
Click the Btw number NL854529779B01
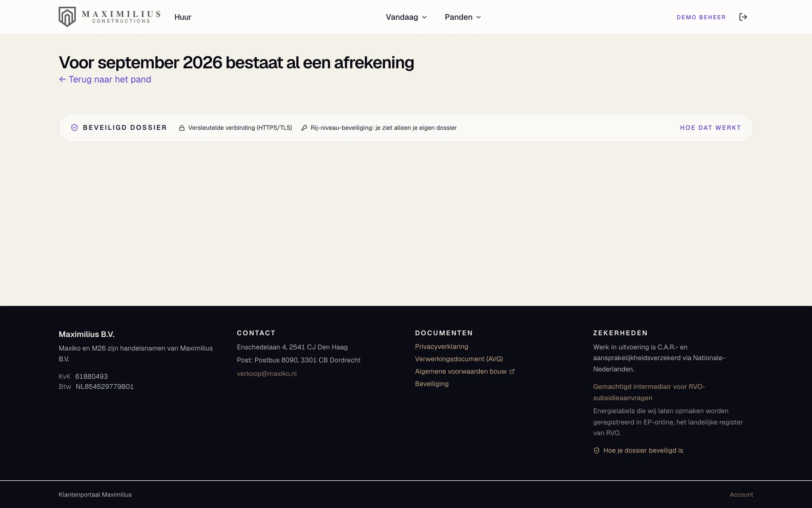105,387
